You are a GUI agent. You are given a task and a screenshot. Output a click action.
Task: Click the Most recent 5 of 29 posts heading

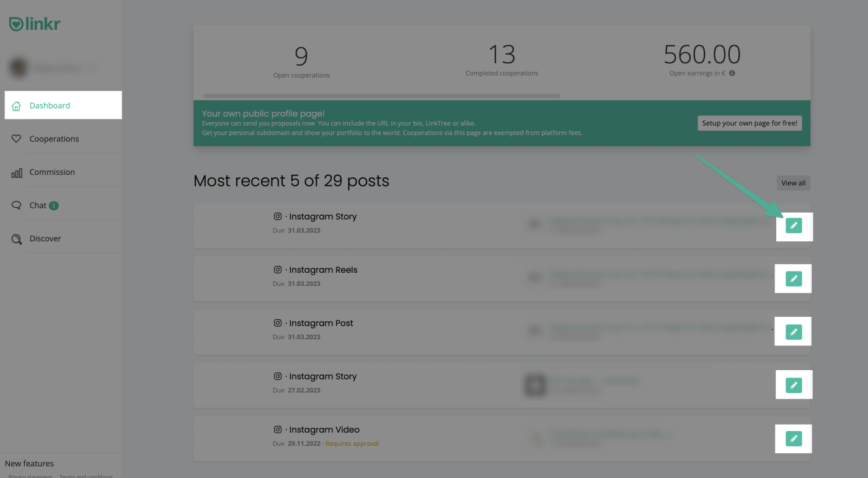(291, 181)
